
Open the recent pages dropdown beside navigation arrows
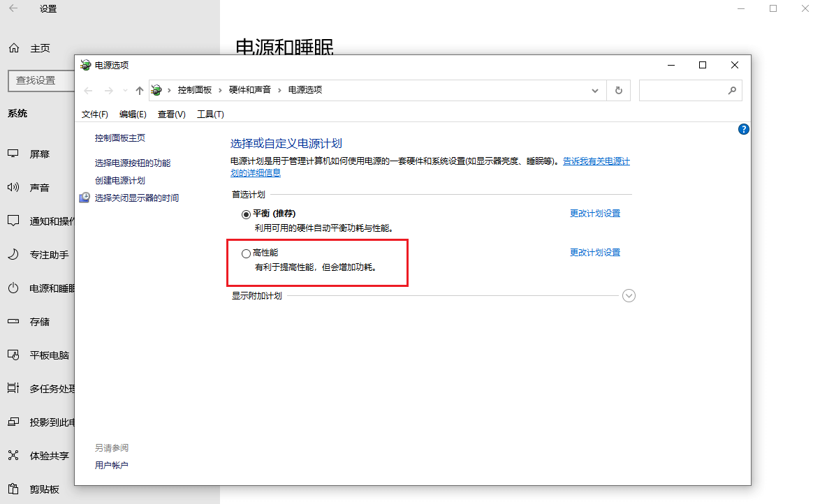[x=124, y=89]
